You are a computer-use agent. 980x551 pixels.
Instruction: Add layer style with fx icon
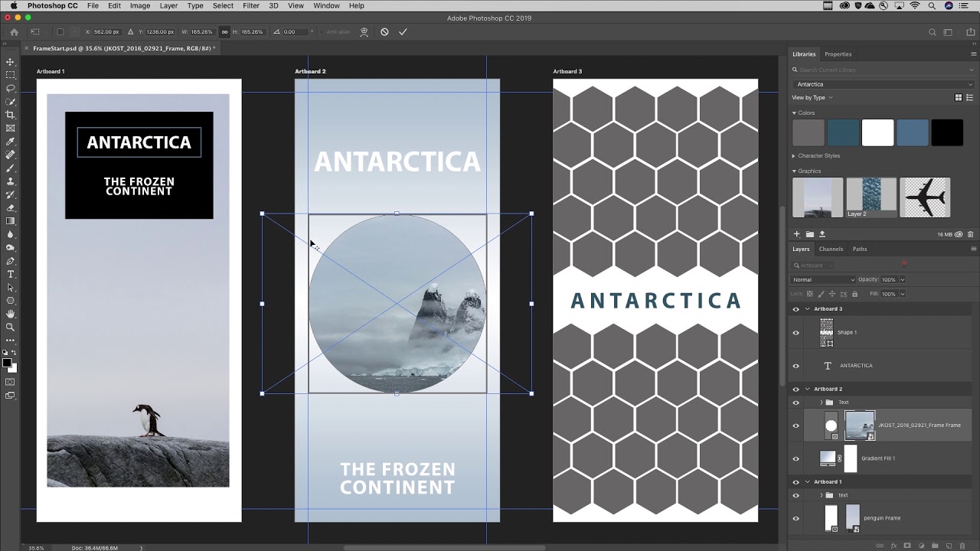(893, 546)
